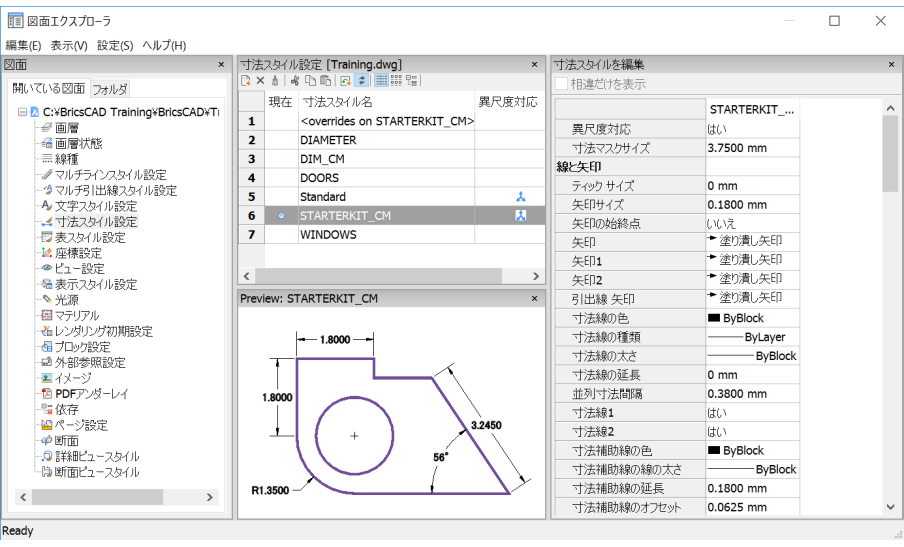The image size is (904, 547).
Task: Open ビュー設定 node
Action: [x=80, y=268]
